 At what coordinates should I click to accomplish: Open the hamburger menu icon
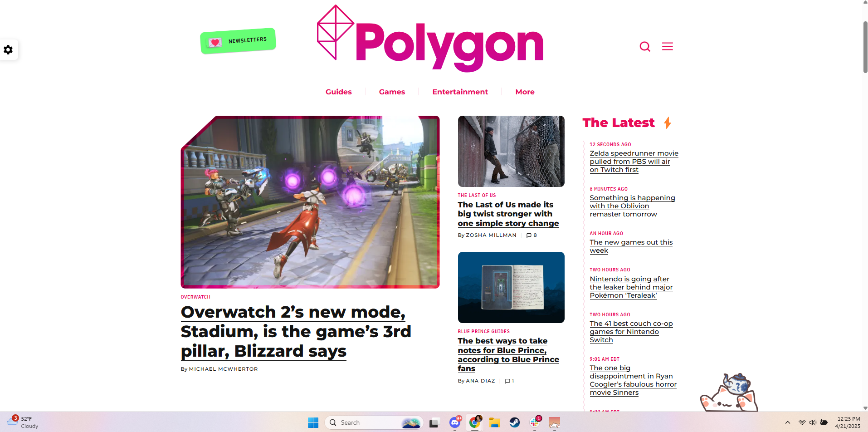(667, 46)
